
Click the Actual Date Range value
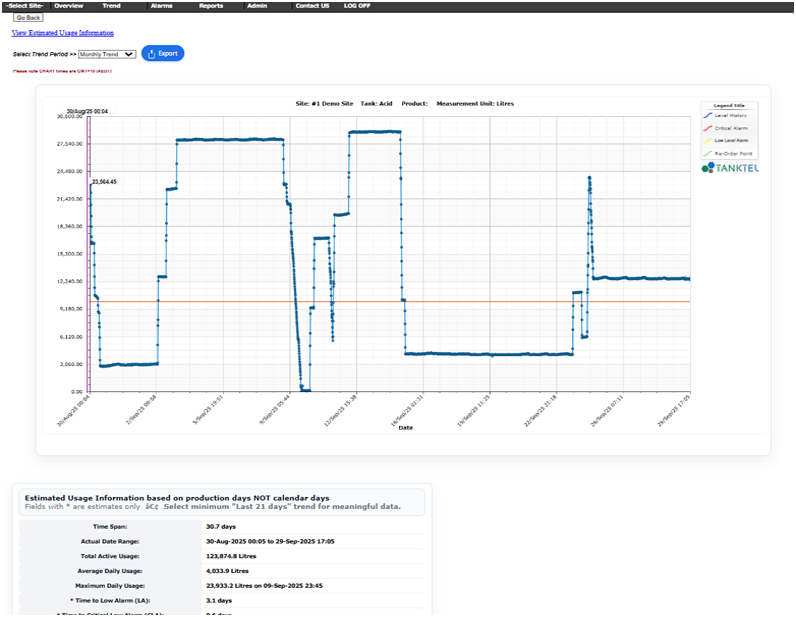point(270,541)
